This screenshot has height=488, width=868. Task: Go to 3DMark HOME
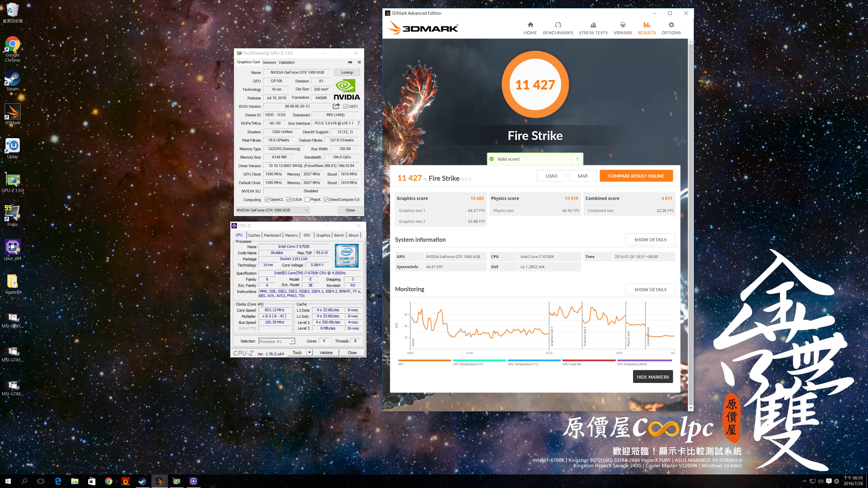tap(530, 28)
